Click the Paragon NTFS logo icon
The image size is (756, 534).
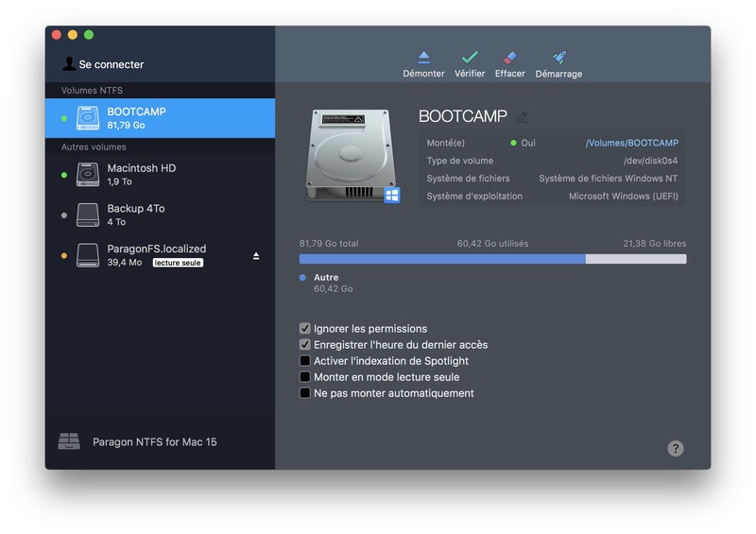pos(69,441)
